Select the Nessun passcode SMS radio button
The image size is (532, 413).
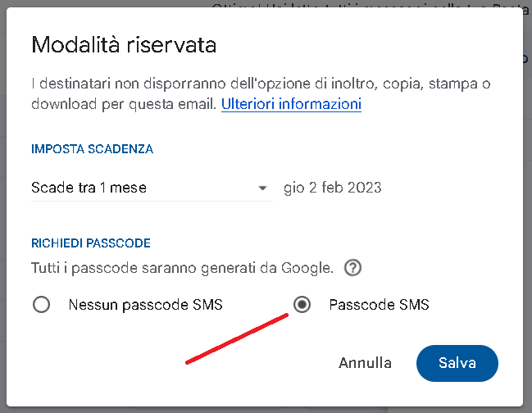click(x=41, y=306)
